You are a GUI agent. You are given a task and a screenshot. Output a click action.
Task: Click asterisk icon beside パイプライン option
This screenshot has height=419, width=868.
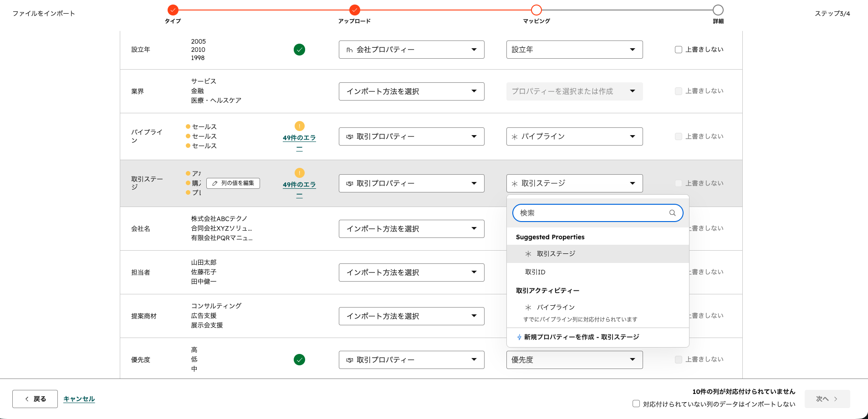point(528,308)
